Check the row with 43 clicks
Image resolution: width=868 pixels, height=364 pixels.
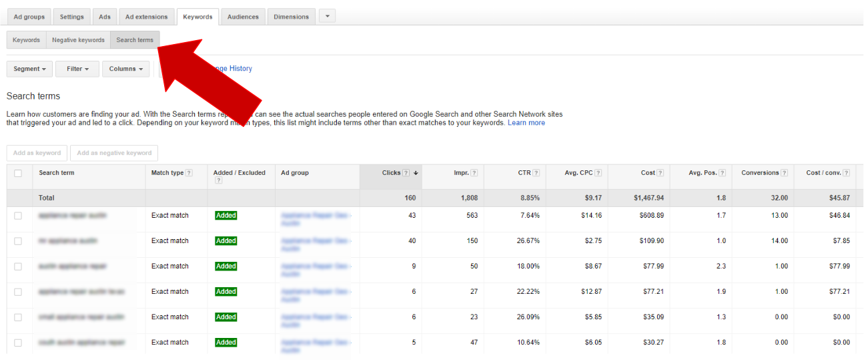click(18, 216)
